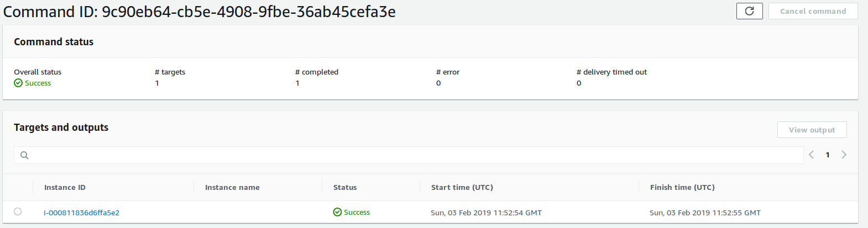
Task: Click the View output button
Action: pyautogui.click(x=812, y=130)
